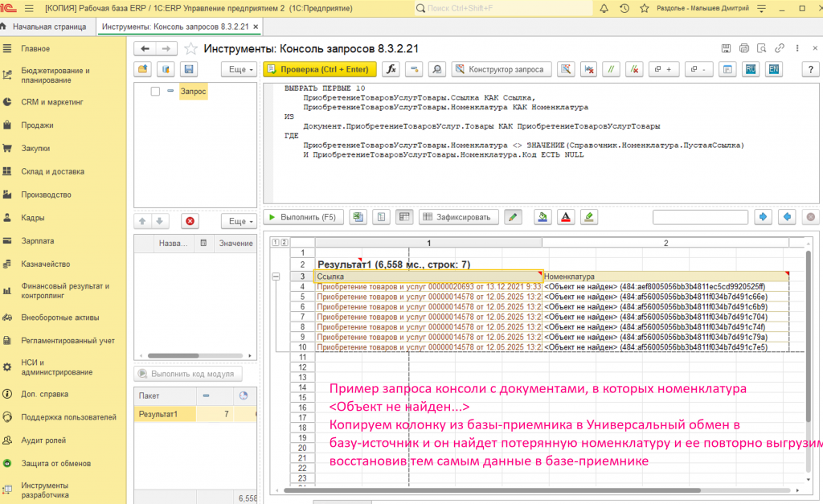The width and height of the screenshot is (823, 504).
Task: Collapse the result row group
Action: (276, 277)
